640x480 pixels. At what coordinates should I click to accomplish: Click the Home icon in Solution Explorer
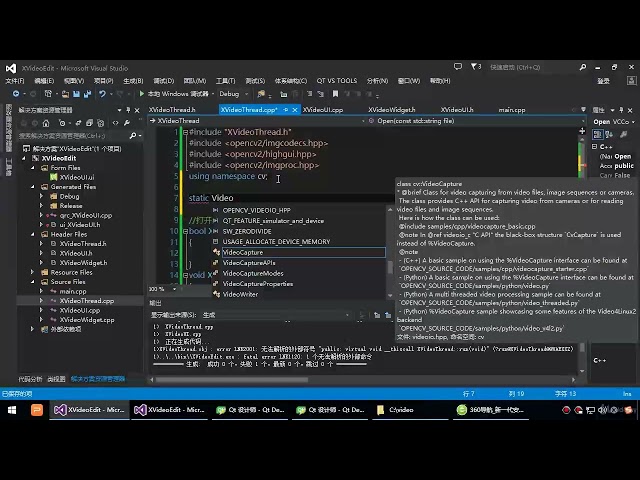[47, 122]
